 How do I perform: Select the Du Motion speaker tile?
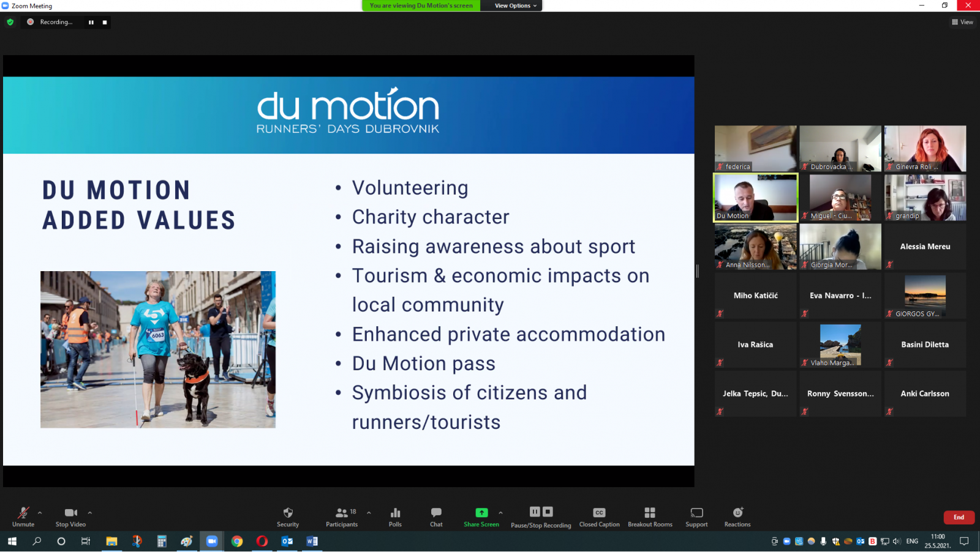point(756,198)
